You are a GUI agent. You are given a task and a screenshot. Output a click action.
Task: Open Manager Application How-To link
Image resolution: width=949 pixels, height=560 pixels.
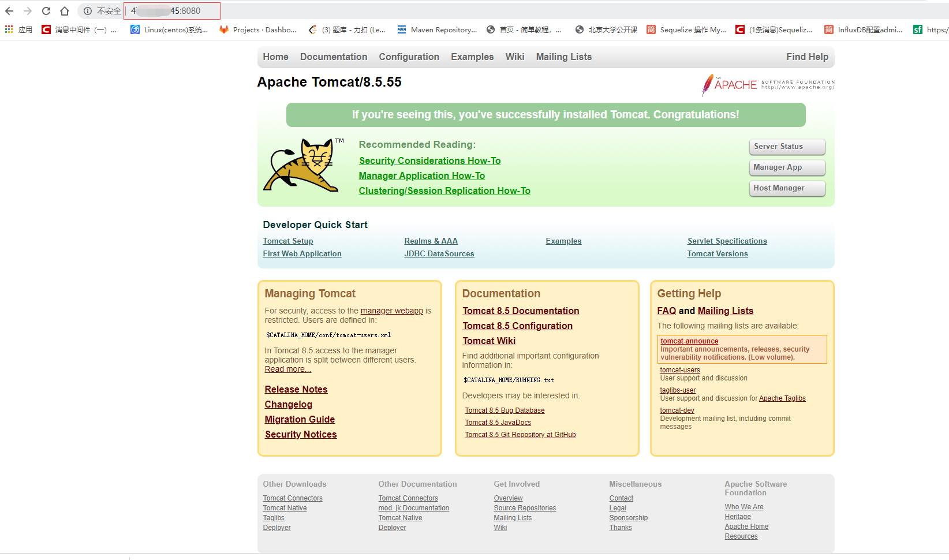pyautogui.click(x=422, y=176)
